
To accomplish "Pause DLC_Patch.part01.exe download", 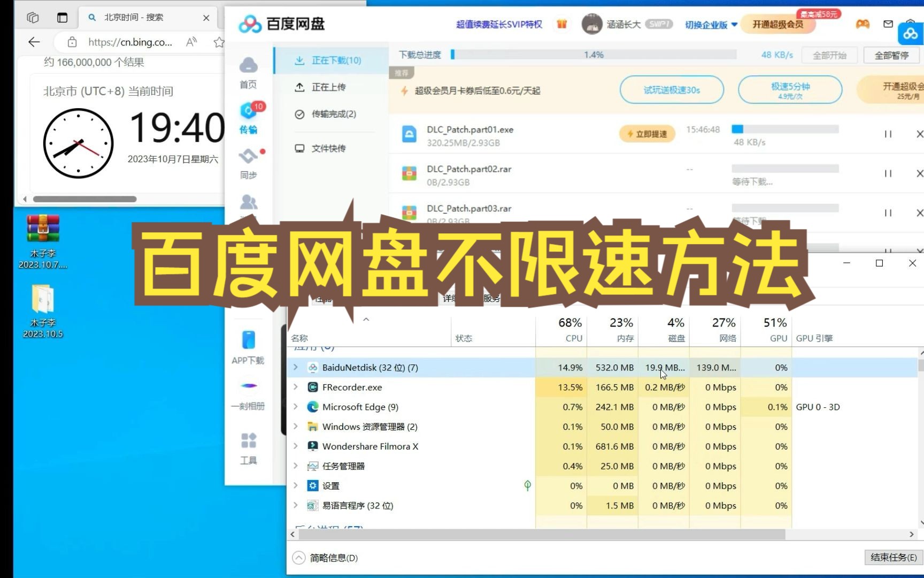I will 888,134.
